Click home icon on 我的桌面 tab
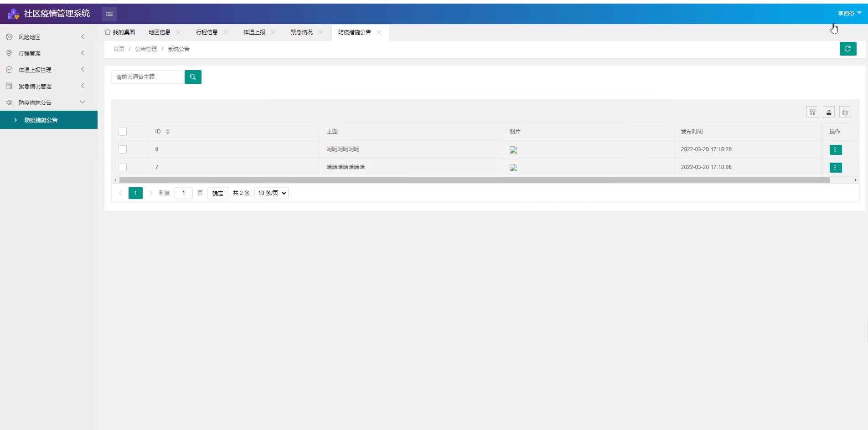868x430 pixels. coord(108,32)
